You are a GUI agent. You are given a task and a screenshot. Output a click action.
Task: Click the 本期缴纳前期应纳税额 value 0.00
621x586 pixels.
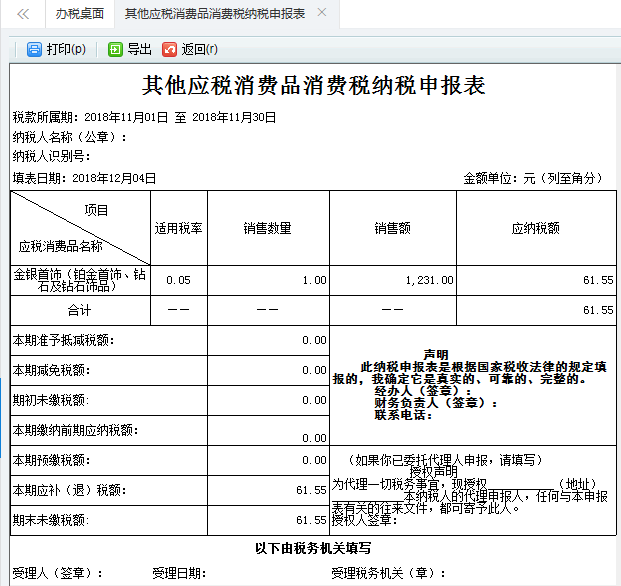click(x=314, y=438)
